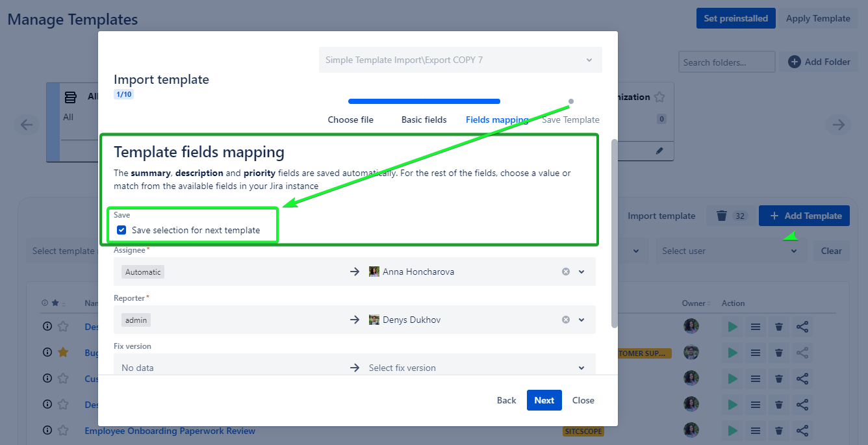Delete the Employee Onboarding Paperwork Review template
Image resolution: width=868 pixels, height=445 pixels.
tap(778, 431)
